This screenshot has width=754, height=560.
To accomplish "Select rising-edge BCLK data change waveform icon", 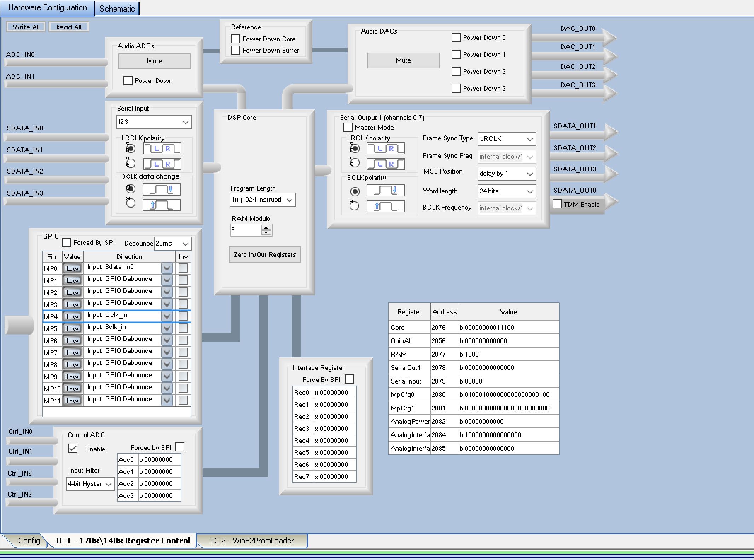I will tap(161, 205).
